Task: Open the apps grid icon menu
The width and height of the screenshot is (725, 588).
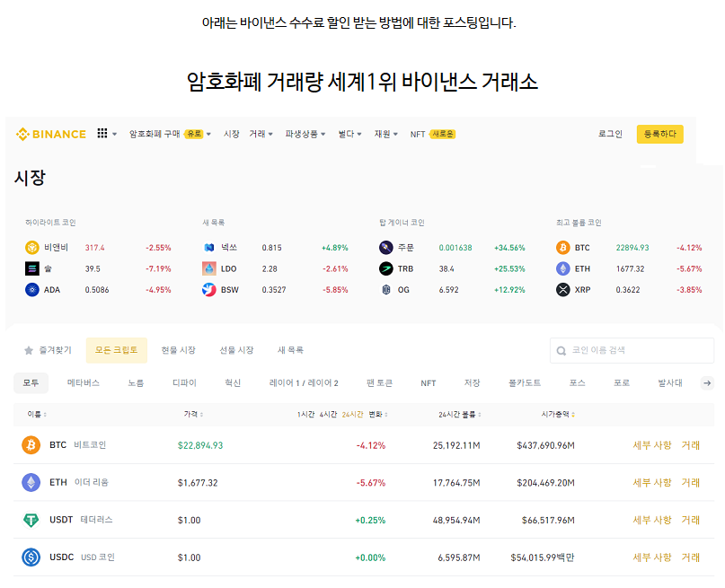Action: pyautogui.click(x=102, y=134)
